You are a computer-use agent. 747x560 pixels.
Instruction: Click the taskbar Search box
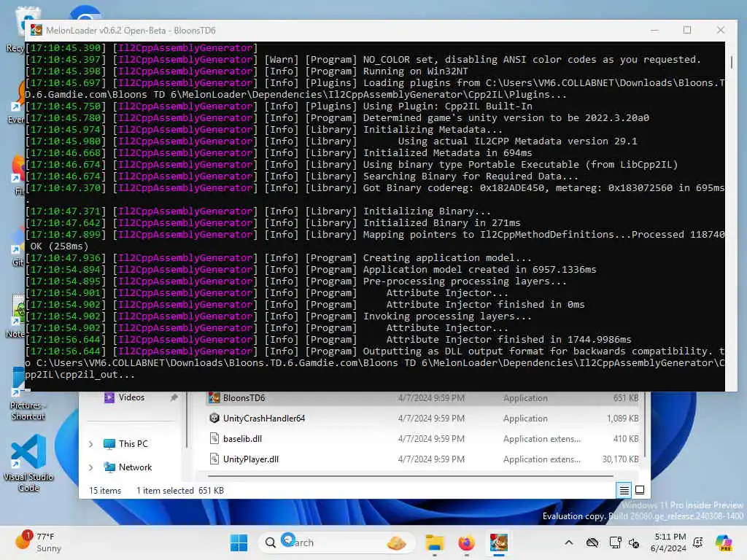[336, 542]
